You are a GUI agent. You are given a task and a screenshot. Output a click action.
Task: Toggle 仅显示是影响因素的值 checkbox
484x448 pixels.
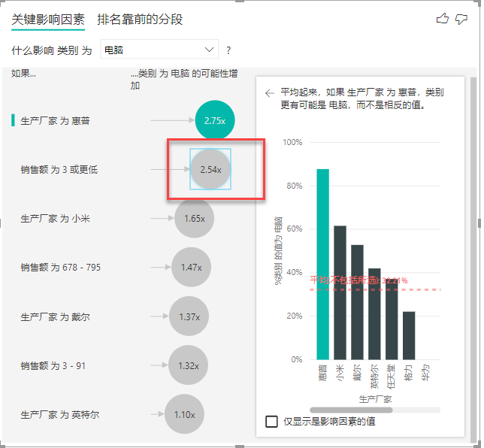[x=271, y=422]
